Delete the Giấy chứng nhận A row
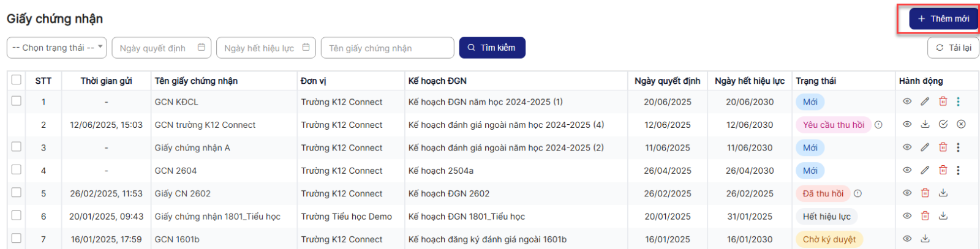 click(x=943, y=147)
